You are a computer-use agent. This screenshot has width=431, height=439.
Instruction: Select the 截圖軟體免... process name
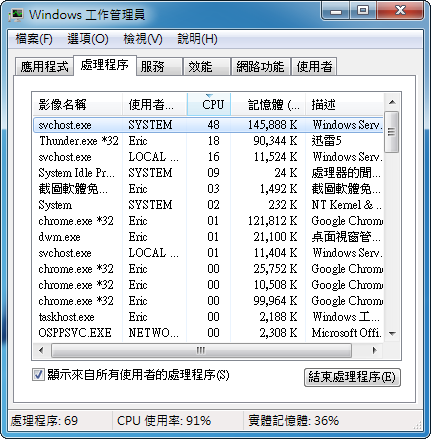click(x=73, y=189)
